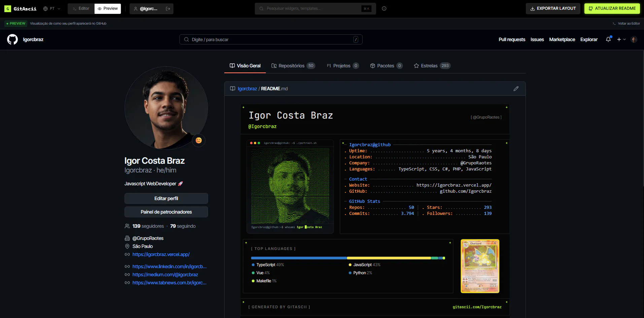This screenshot has width=644, height=318.
Task: Click ATUALIZAR README button
Action: (612, 8)
